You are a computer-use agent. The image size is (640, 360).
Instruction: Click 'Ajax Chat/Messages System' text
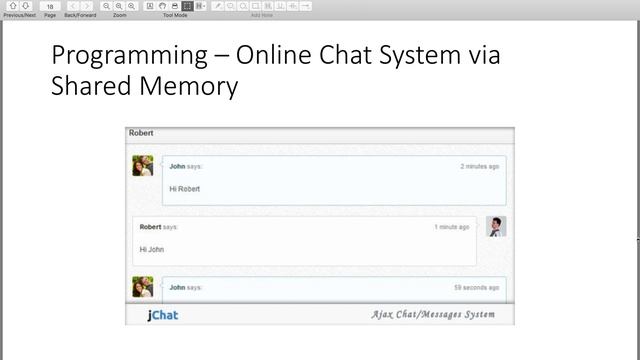[x=433, y=314]
